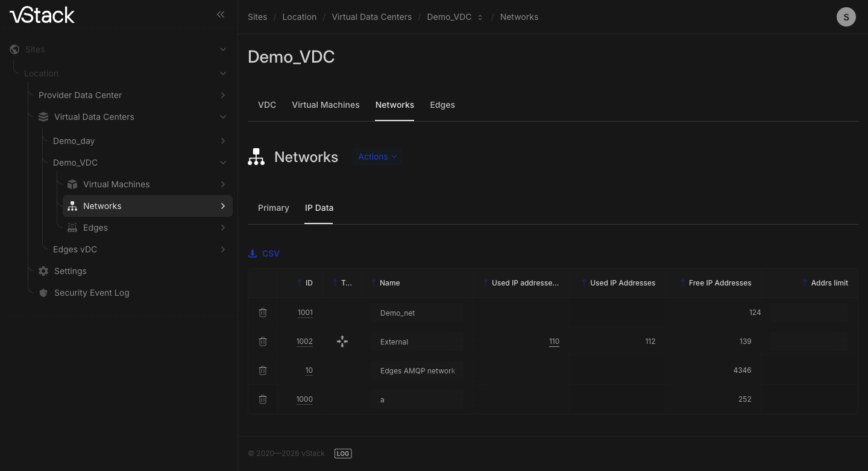Click free IP value 252

[744, 399]
